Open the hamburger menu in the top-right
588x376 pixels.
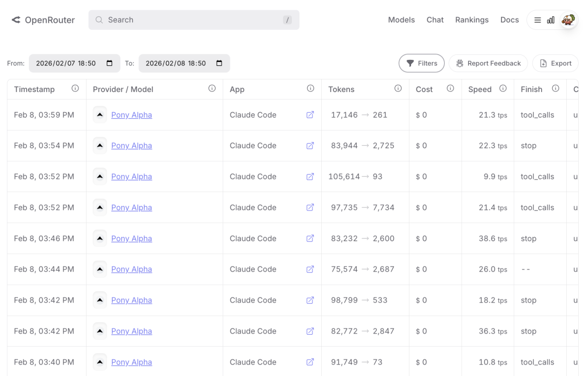coord(537,20)
